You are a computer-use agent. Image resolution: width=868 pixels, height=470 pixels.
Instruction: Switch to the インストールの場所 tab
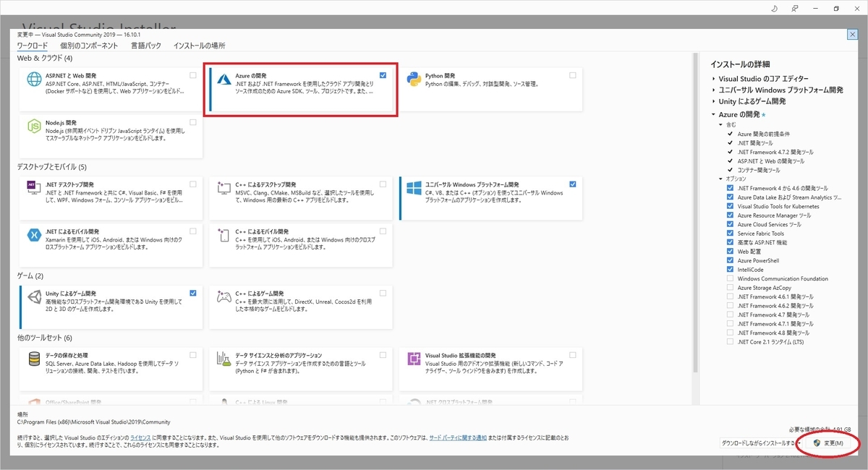199,46
